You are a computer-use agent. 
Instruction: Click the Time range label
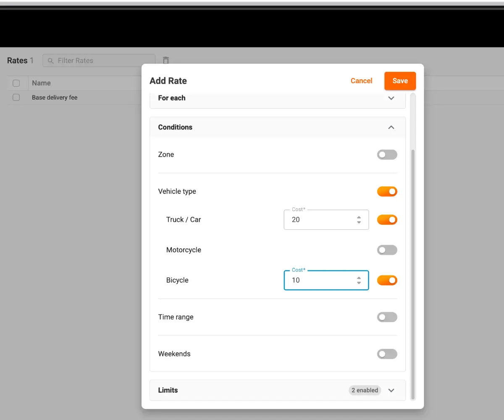[x=176, y=317]
